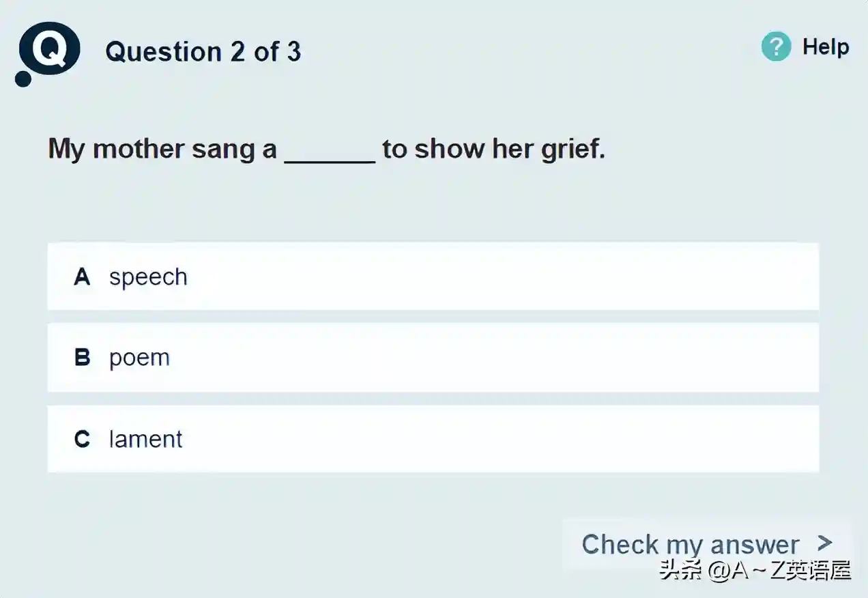Click the word lament in option C
This screenshot has height=598, width=868.
145,439
